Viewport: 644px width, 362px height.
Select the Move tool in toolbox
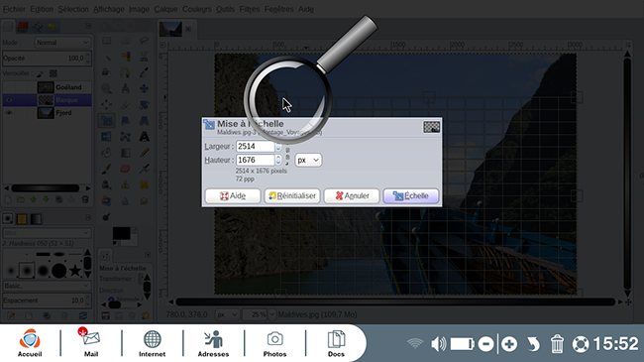click(145, 88)
